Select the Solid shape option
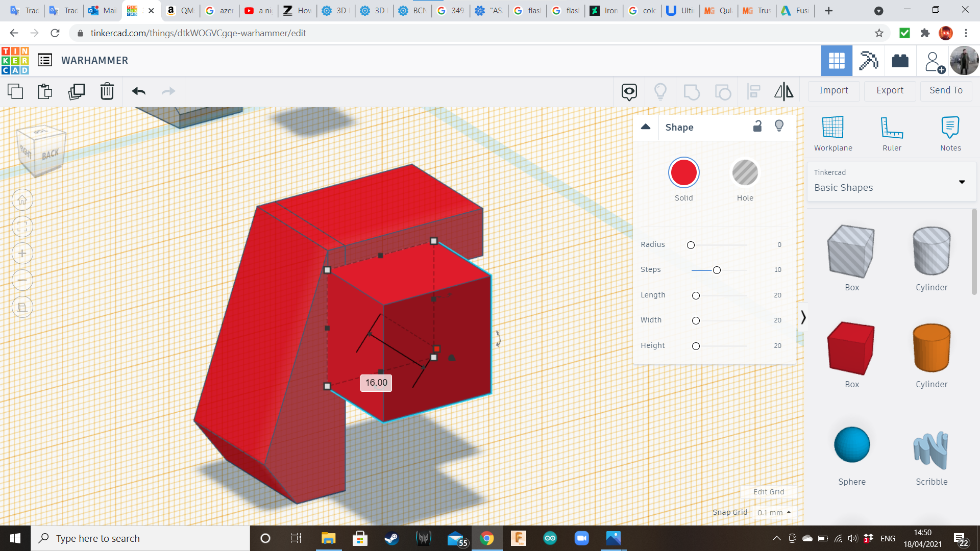The height and width of the screenshot is (551, 980). (x=683, y=172)
